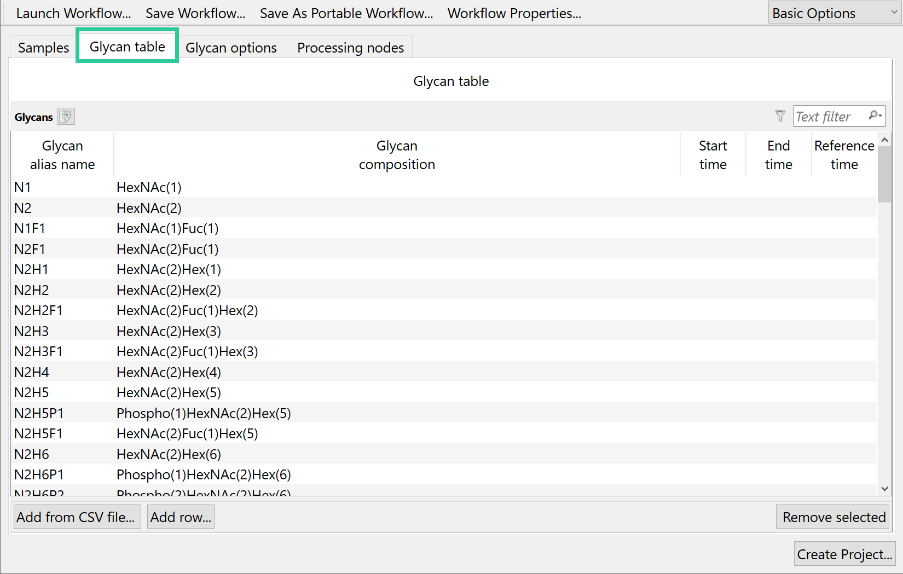Click composition Phospho(1)HexNAc(2)Hex(5)
This screenshot has width=903, height=574.
click(x=204, y=413)
